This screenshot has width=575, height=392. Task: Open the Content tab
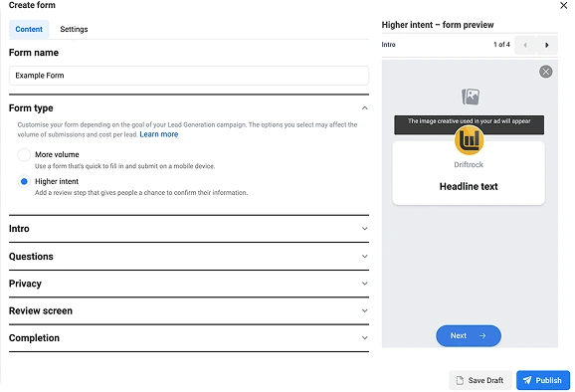click(29, 29)
